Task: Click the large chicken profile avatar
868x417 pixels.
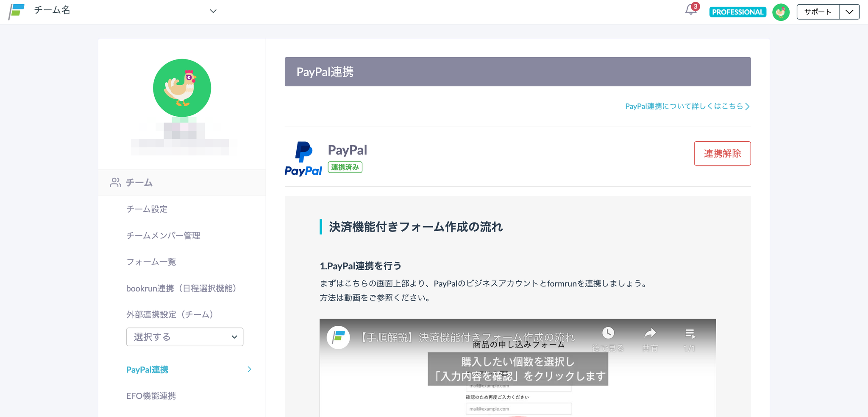Action: (x=182, y=88)
